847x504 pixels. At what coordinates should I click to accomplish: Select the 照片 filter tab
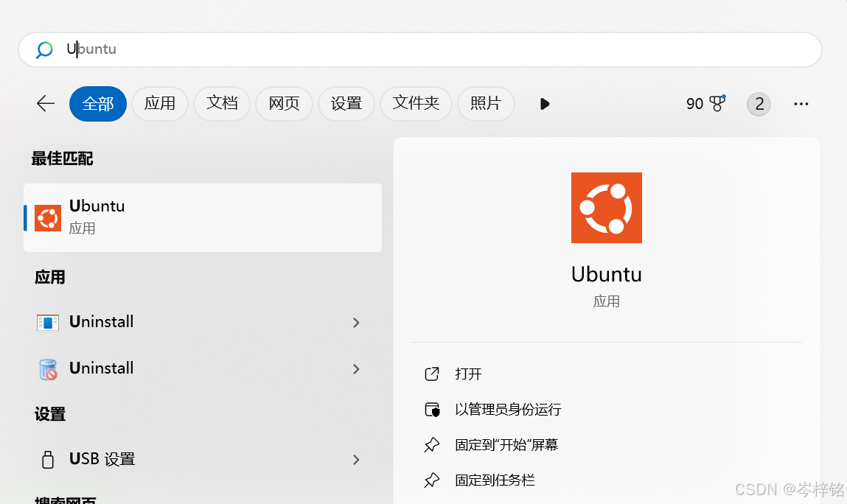click(486, 104)
